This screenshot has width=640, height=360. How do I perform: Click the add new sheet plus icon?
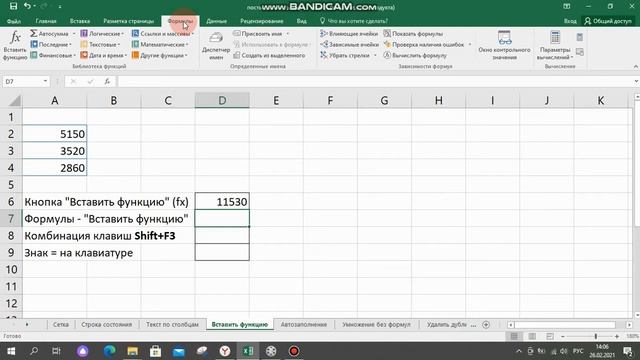[486, 325]
